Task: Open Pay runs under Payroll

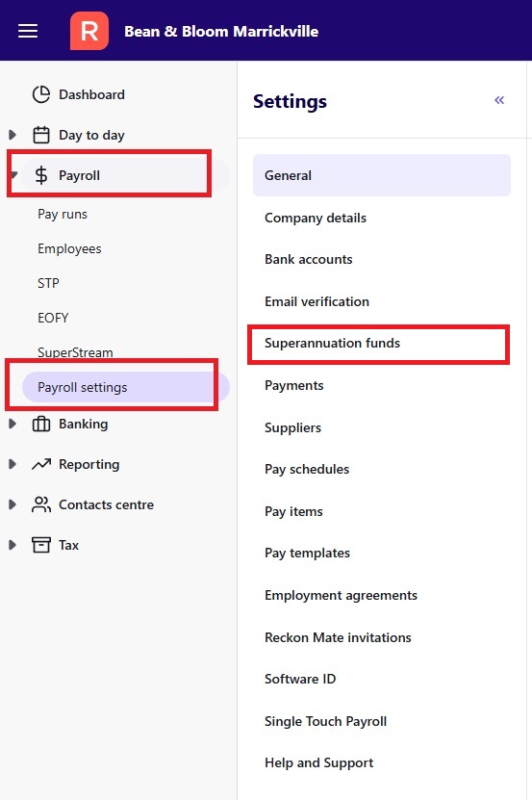Action: (x=63, y=215)
